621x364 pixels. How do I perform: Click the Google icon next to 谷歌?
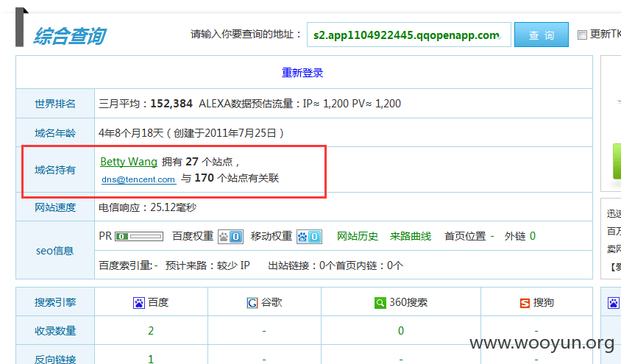tap(252, 303)
